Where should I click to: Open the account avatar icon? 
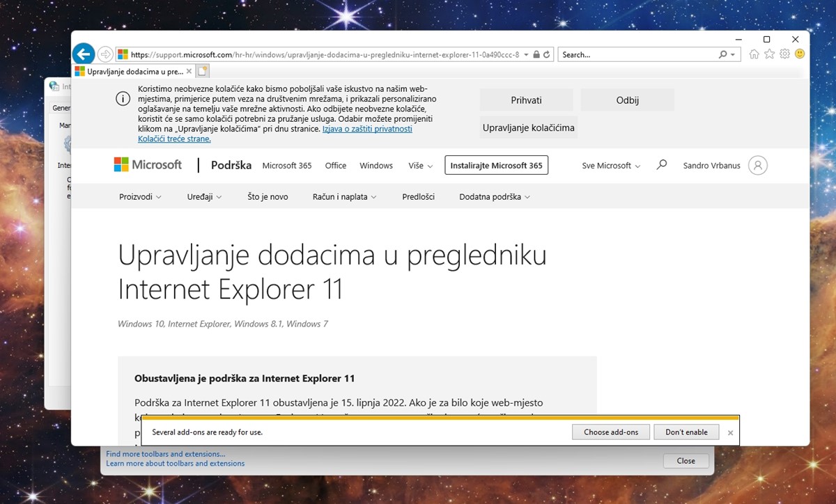(757, 165)
